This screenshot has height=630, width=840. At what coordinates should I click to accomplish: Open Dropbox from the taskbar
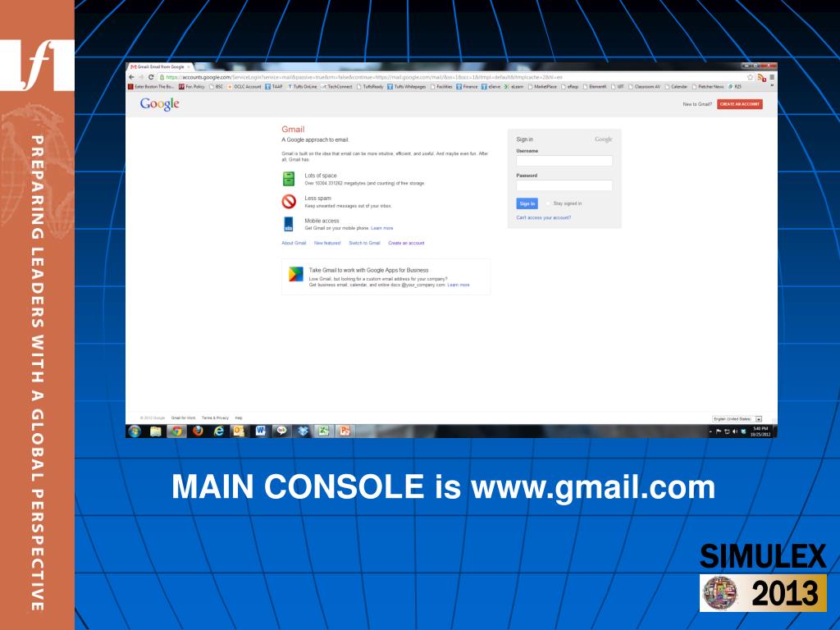(303, 431)
